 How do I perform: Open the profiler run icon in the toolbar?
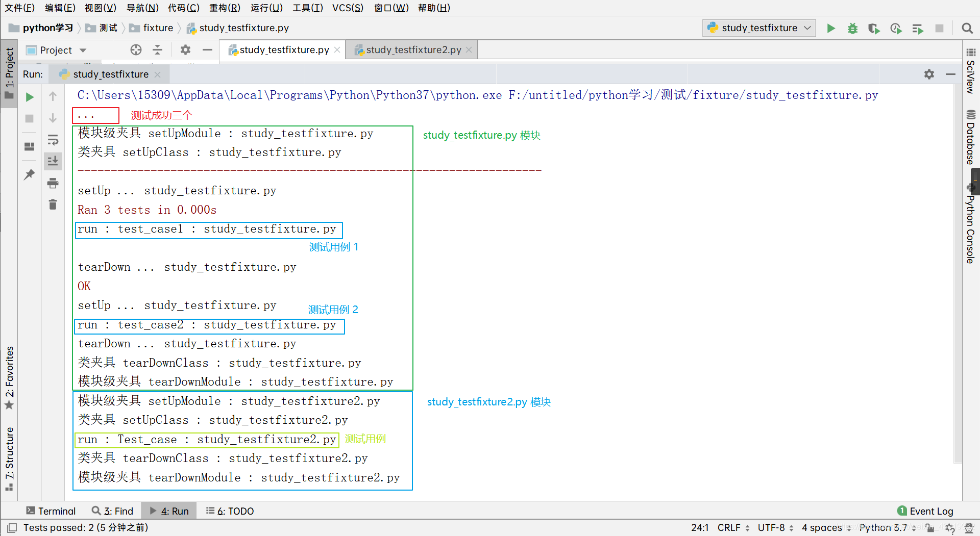click(x=896, y=28)
